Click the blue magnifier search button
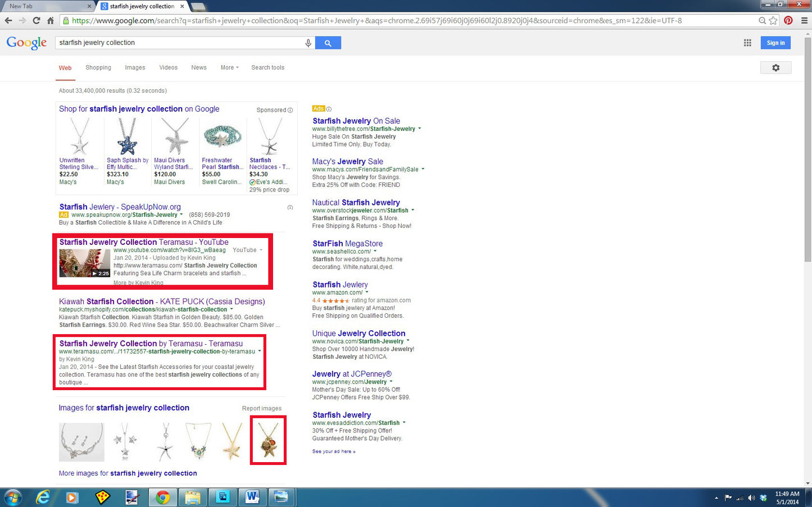This screenshot has width=812, height=507. (328, 42)
